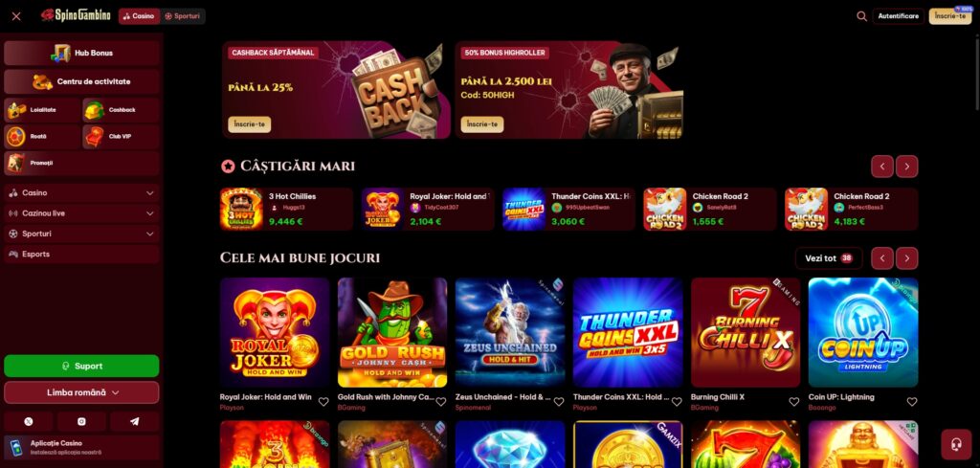Open the Instagram social icon

(x=81, y=422)
